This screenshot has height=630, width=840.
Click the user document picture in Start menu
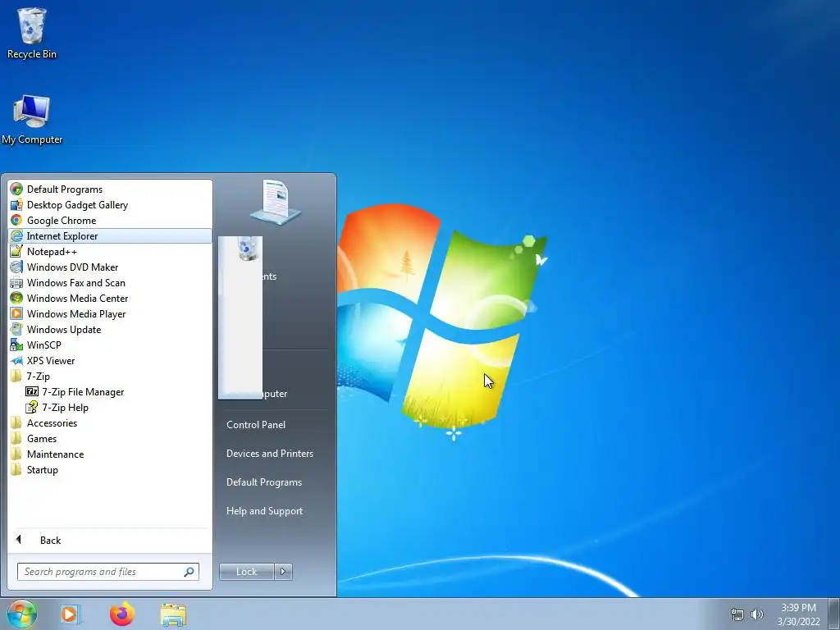pyautogui.click(x=276, y=203)
